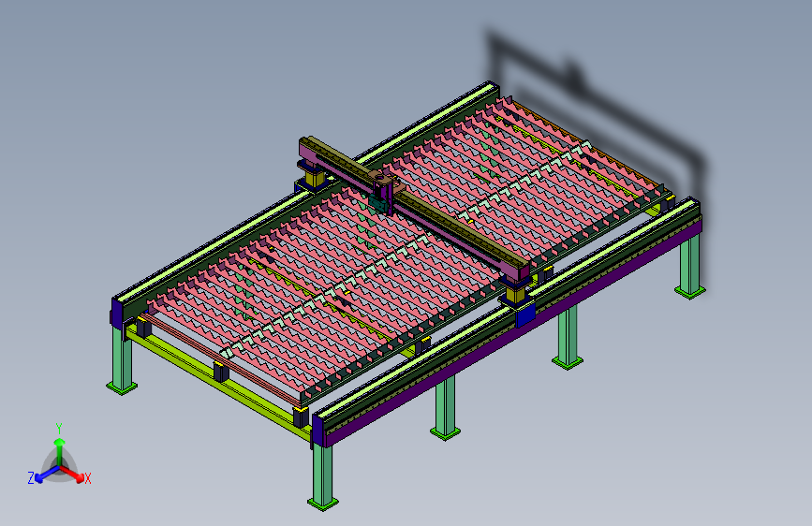Click the green Y axis of the triad
Screen dimensions: 812x526
(60, 451)
